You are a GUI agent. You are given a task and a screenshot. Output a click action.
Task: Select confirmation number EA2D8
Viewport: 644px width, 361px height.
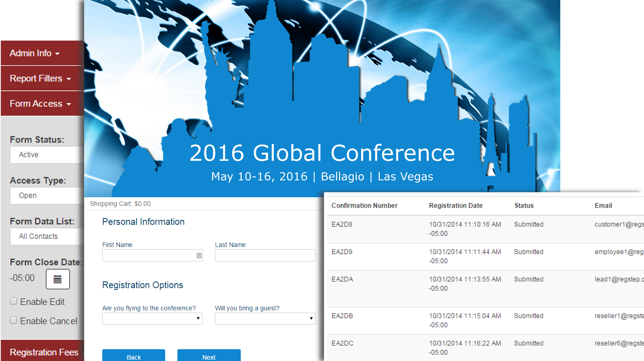tap(342, 224)
